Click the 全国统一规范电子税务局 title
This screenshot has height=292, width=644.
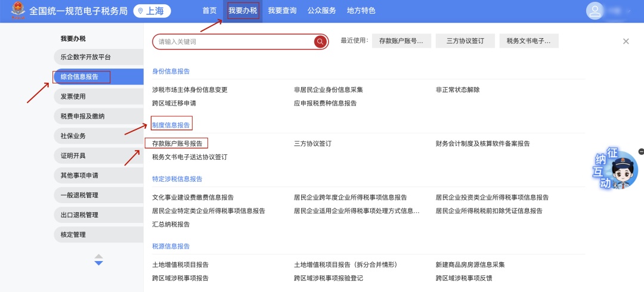(79, 11)
